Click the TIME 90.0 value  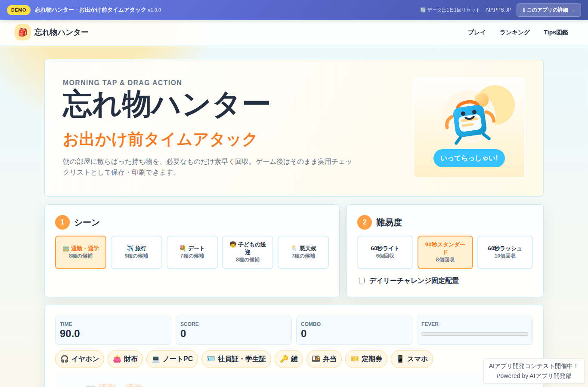[x=70, y=334]
